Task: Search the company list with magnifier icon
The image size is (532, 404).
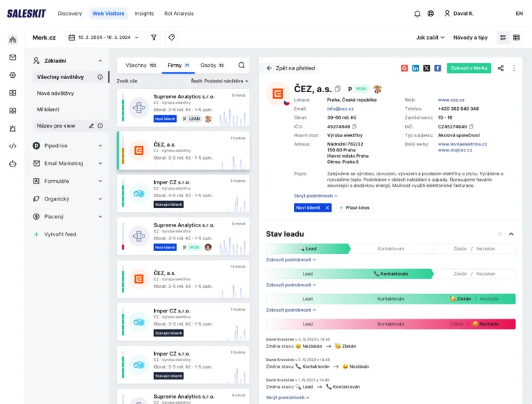Action: [x=241, y=66]
